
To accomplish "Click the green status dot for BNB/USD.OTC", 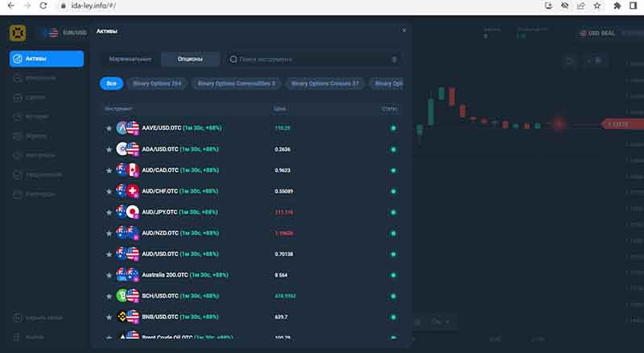I will click(393, 317).
